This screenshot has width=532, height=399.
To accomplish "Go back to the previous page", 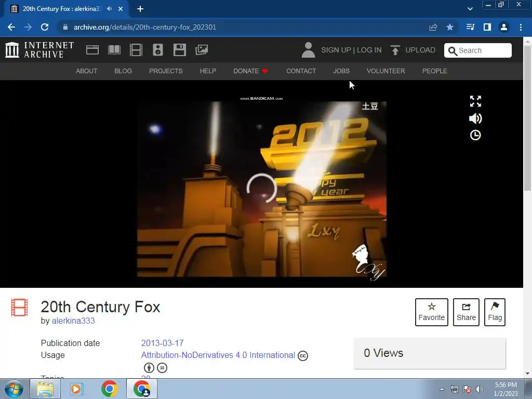I will click(11, 27).
